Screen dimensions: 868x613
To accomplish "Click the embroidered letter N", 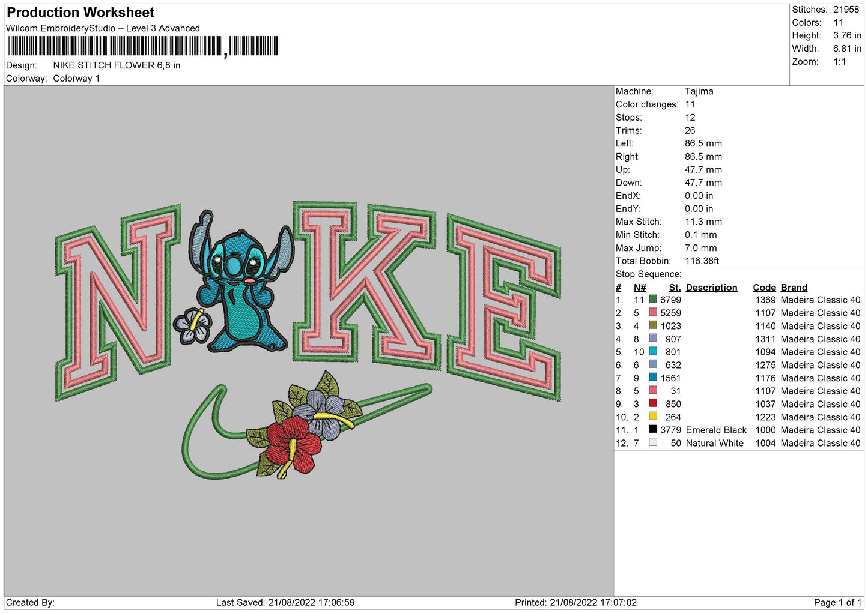I will tap(118, 303).
